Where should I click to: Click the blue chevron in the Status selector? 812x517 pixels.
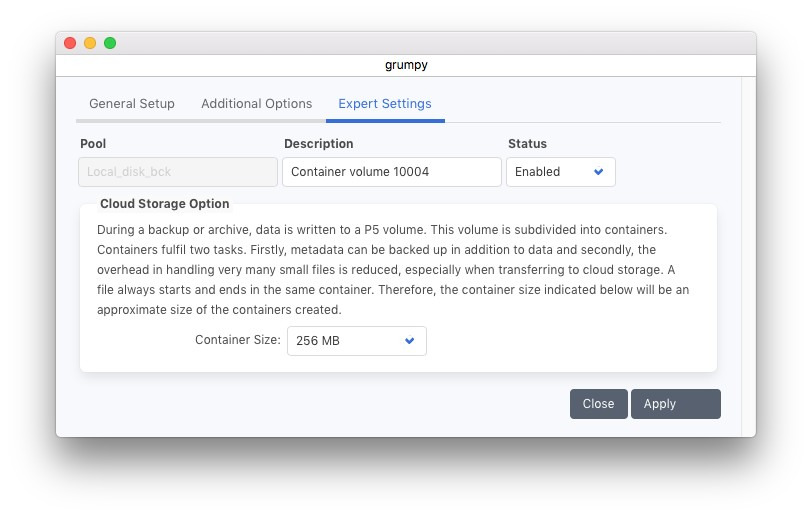598,172
